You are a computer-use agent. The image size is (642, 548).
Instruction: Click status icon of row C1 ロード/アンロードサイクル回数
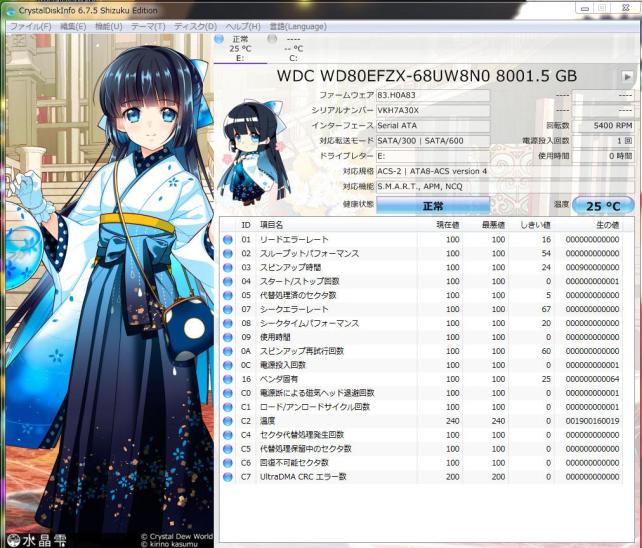(228, 407)
